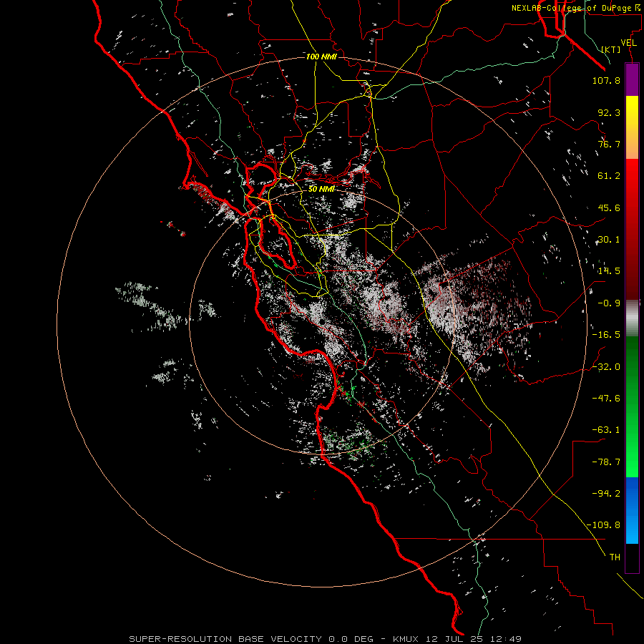This screenshot has height=644, width=644.
Task: Pick the purple segment of the velocity scale
Action: 632,80
